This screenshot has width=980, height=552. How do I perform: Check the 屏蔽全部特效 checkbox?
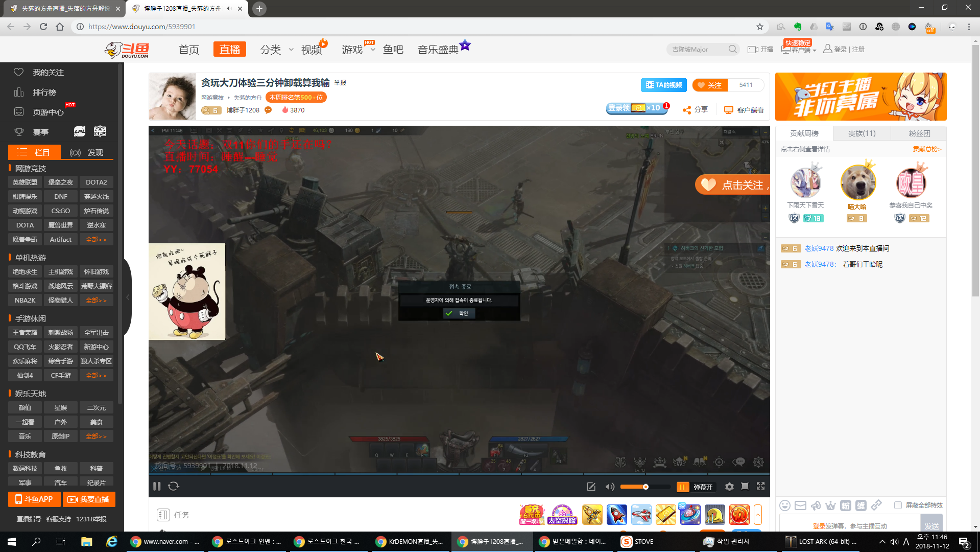click(x=898, y=505)
